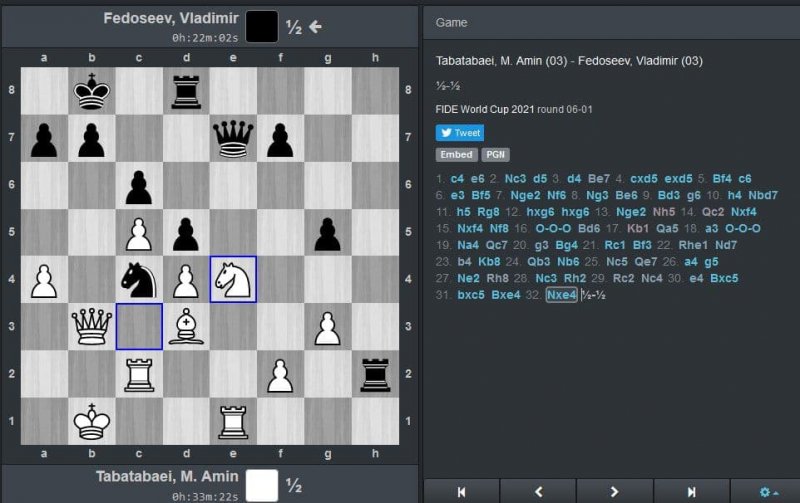Click the black rook on h2
The height and width of the screenshot is (503, 800).
pos(374,373)
